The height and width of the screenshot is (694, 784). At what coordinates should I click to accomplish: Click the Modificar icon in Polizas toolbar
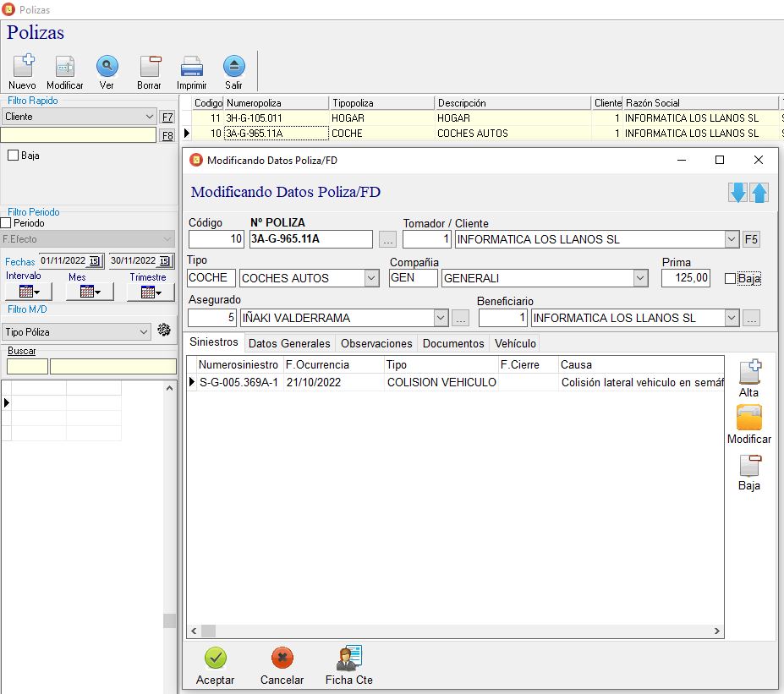(65, 66)
